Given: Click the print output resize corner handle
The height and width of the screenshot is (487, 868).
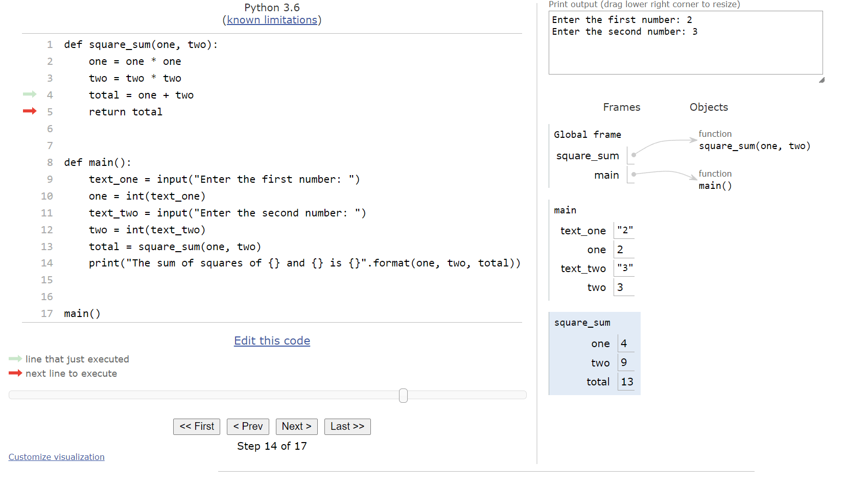Looking at the screenshot, I should point(822,80).
